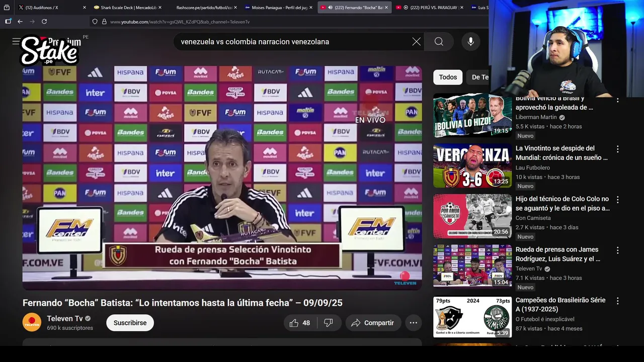Open Por Amor a la Camiseta thumbnail
The image size is (644, 362).
click(x=472, y=216)
